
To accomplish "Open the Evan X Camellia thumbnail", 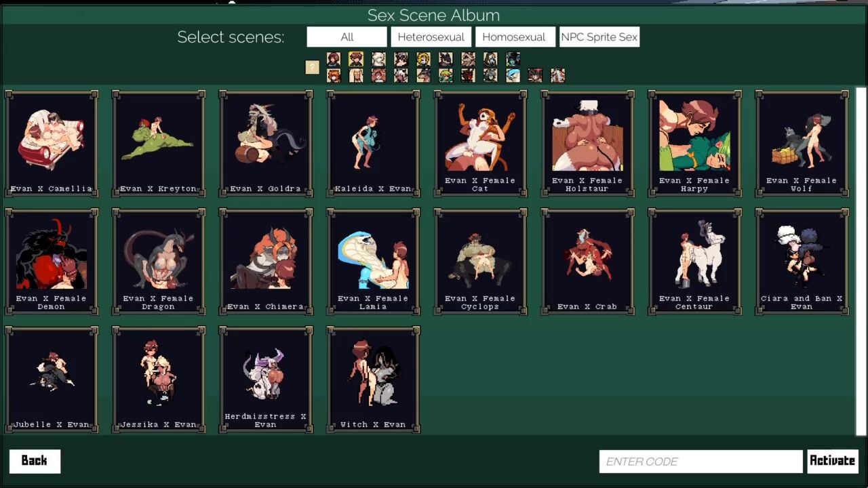I will tap(52, 144).
